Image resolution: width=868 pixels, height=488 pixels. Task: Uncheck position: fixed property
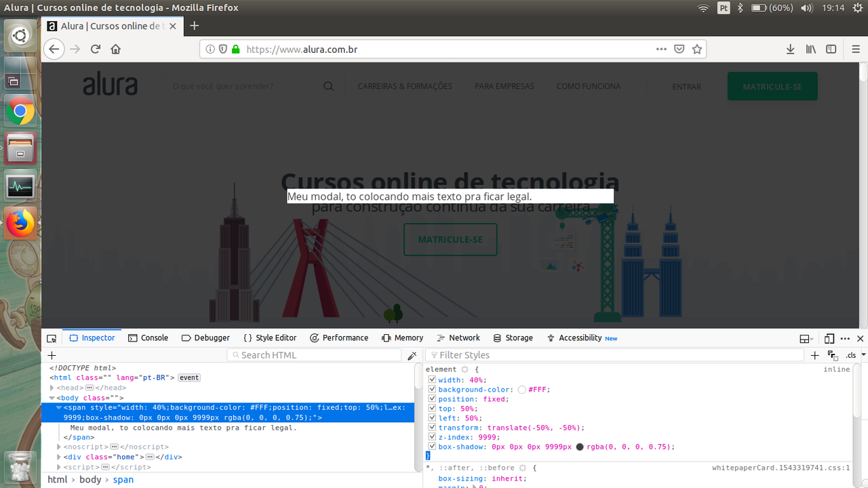(x=432, y=399)
